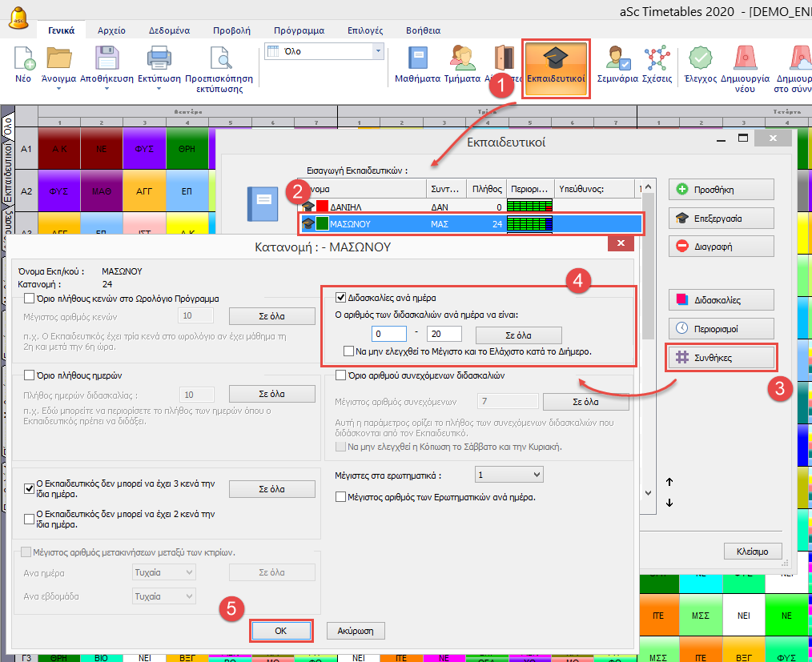The width and height of the screenshot is (812, 662).
Task: Click the Συνθήκες button
Action: pos(722,358)
